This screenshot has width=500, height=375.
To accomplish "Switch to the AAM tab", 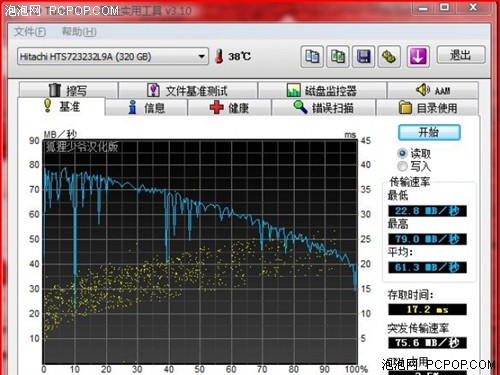I will pyautogui.click(x=433, y=90).
